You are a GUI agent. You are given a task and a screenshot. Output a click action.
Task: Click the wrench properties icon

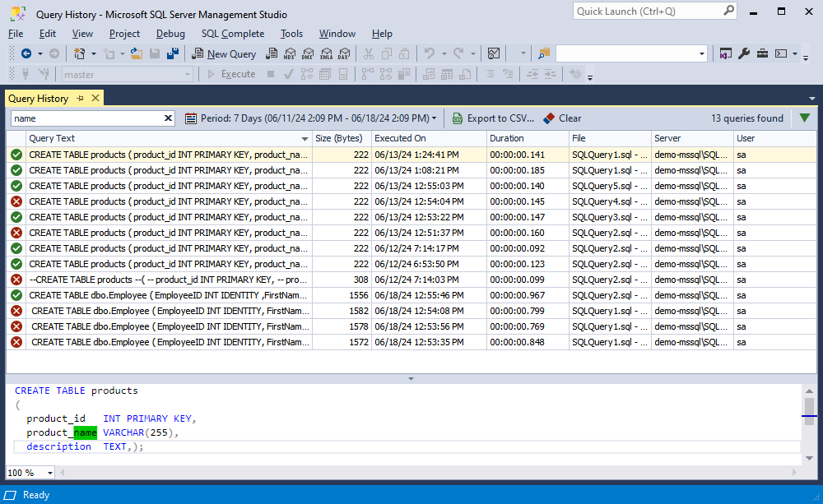coord(744,53)
